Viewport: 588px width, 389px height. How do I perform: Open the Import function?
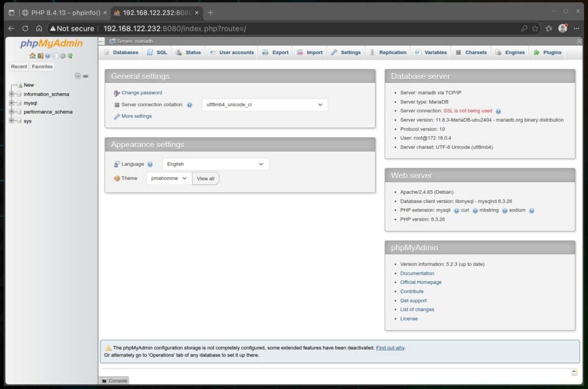310,52
